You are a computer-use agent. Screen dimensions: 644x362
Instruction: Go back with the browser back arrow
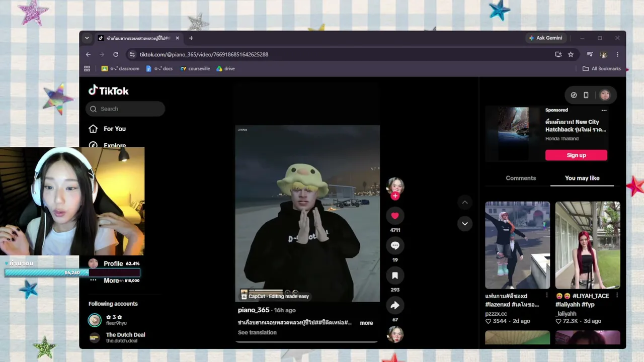(x=88, y=54)
